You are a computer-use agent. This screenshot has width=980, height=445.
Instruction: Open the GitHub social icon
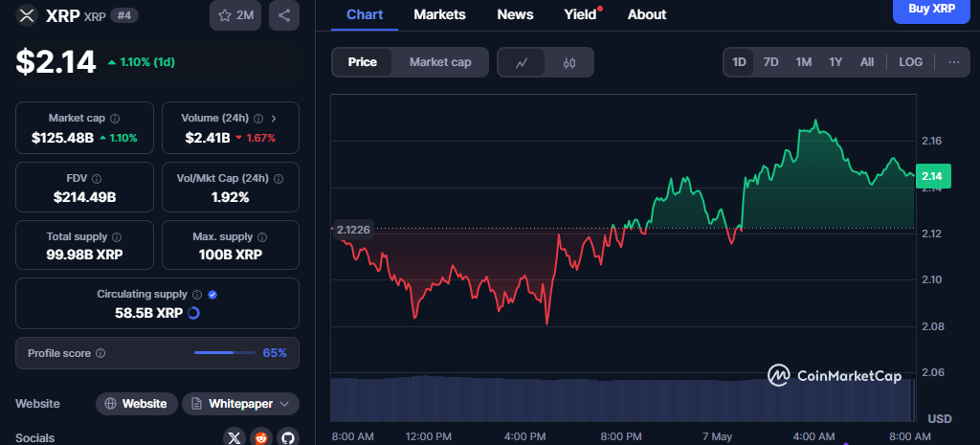tap(287, 438)
